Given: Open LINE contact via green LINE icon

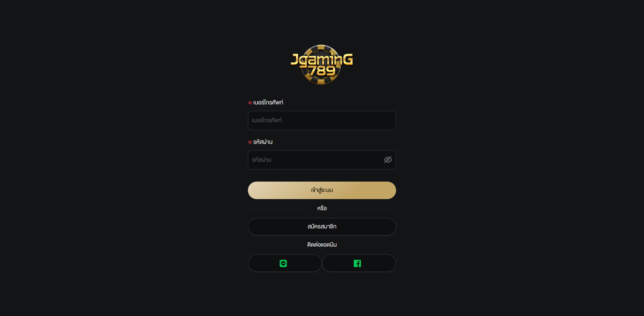Looking at the screenshot, I should tap(283, 263).
